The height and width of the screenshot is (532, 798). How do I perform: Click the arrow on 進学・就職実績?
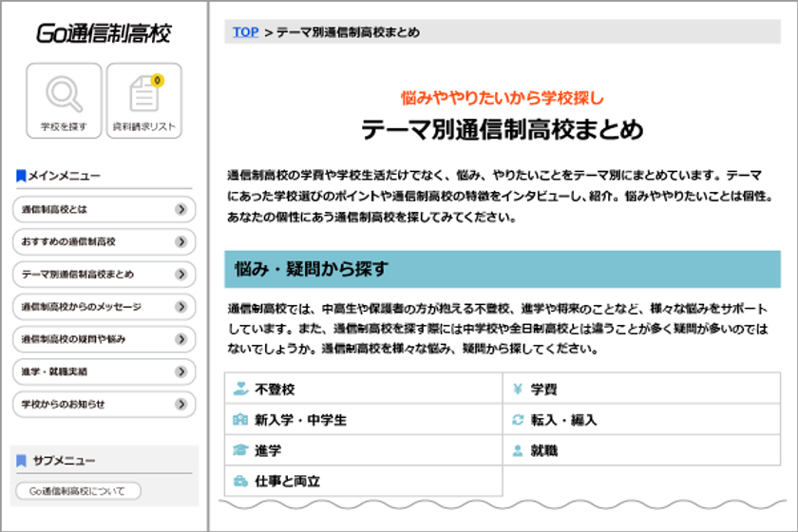point(181,371)
